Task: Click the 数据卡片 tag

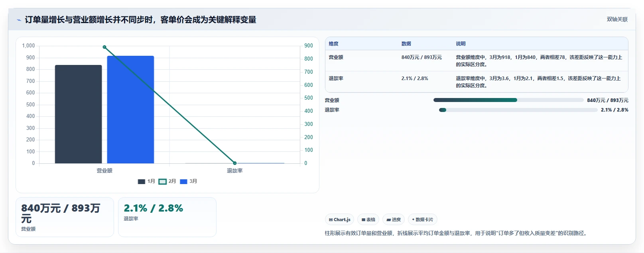Action: tap(423, 220)
